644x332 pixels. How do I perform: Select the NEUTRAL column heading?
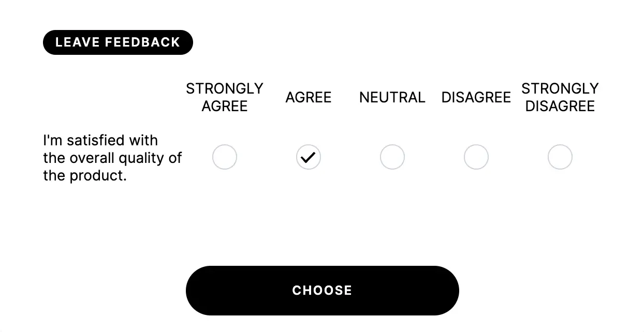coord(392,97)
